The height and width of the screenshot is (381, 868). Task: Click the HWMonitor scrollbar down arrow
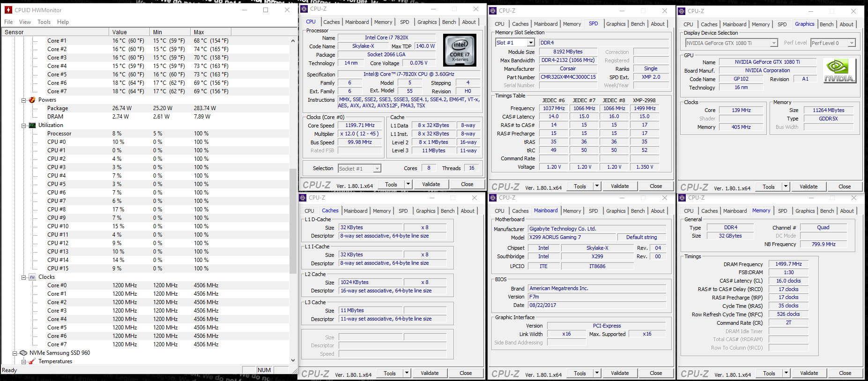click(293, 360)
